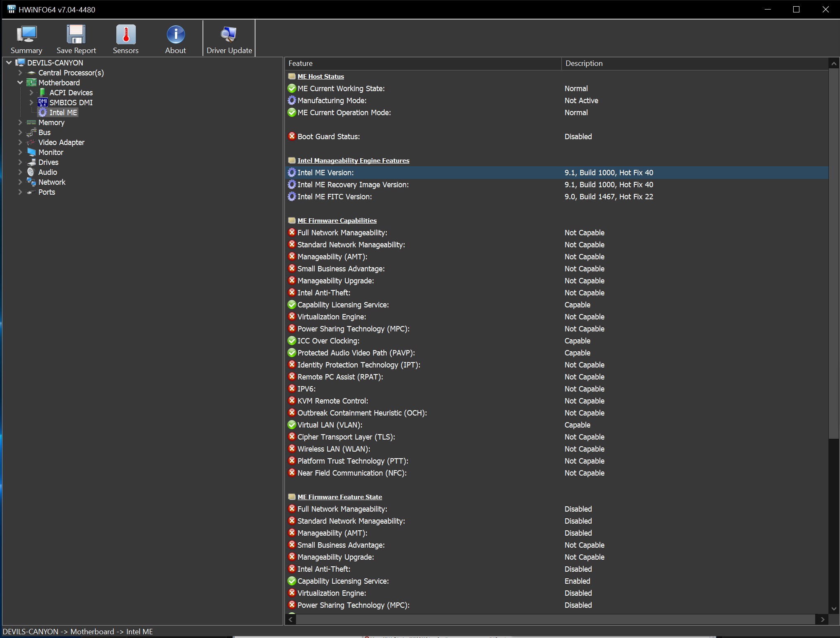Image resolution: width=840 pixels, height=638 pixels.
Task: Select the Intel ME tree item
Action: [x=63, y=113]
